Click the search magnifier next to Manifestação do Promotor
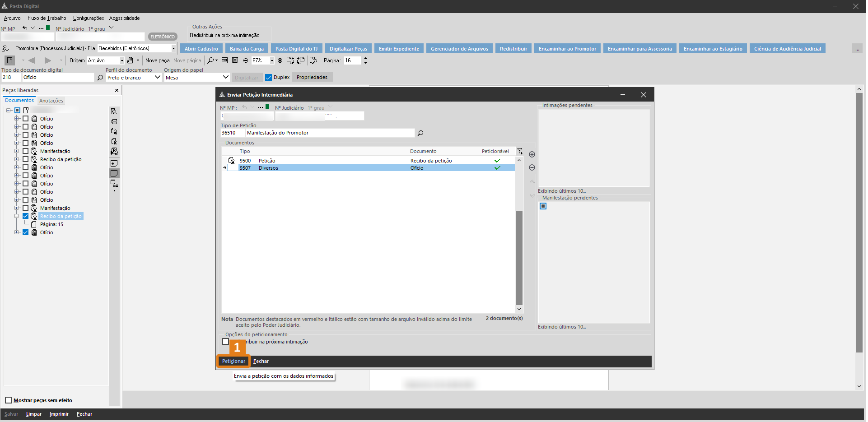868x422 pixels. point(420,133)
